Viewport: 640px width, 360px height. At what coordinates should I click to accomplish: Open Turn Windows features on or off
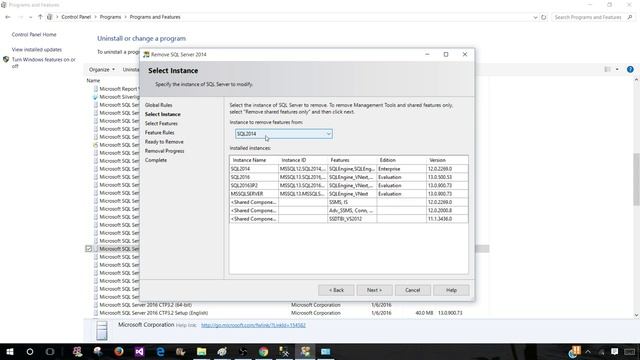(44, 62)
